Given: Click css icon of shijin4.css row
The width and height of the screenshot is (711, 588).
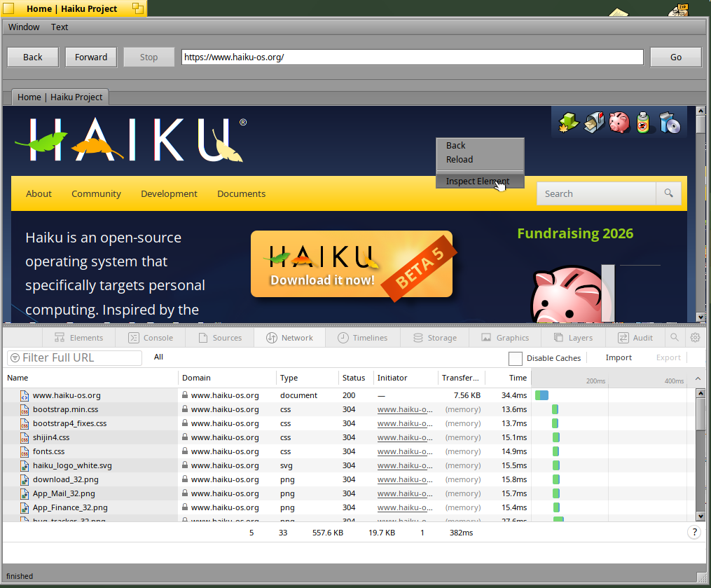Looking at the screenshot, I should tap(25, 438).
